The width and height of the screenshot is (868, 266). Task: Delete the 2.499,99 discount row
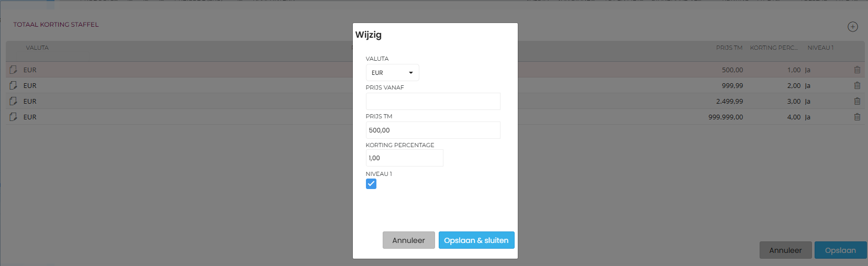click(857, 101)
